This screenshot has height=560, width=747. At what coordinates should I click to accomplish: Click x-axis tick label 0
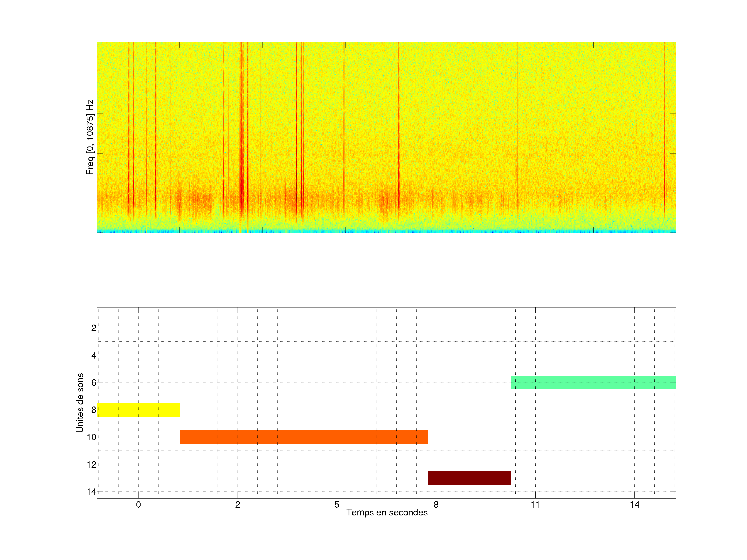tap(138, 505)
